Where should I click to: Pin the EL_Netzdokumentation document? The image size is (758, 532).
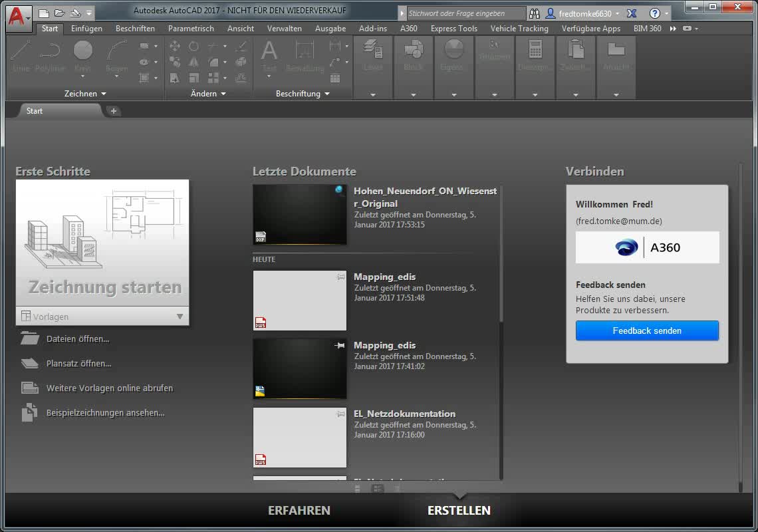341,414
